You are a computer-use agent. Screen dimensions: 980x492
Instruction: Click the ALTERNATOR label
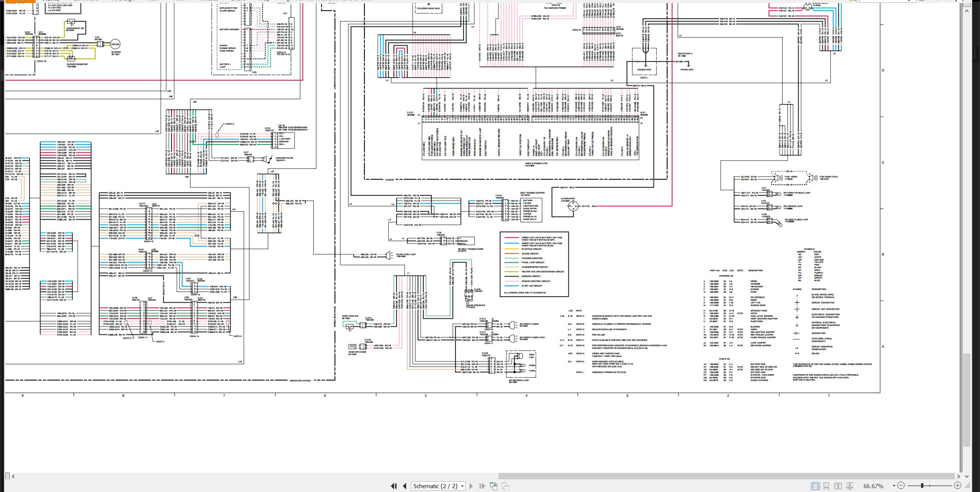[x=567, y=199]
